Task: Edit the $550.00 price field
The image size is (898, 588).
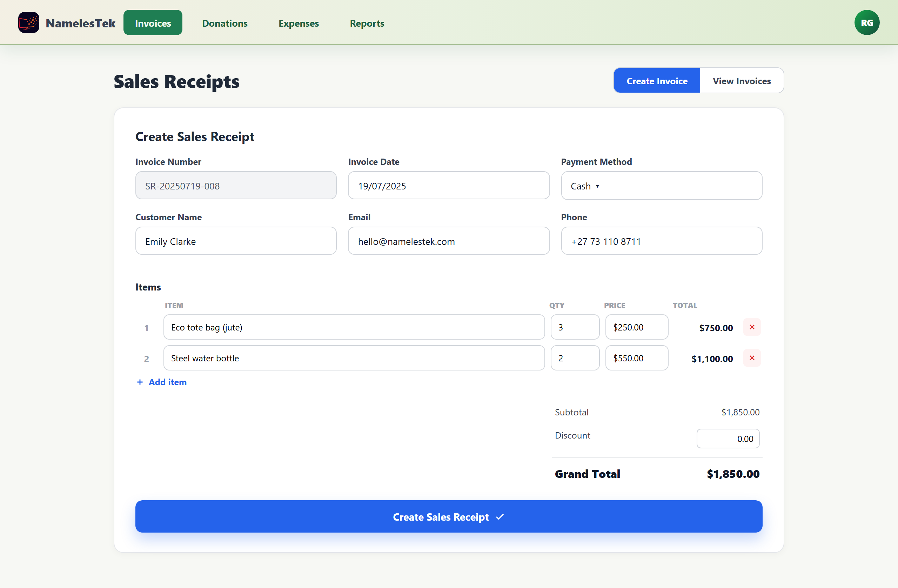Action: (637, 358)
